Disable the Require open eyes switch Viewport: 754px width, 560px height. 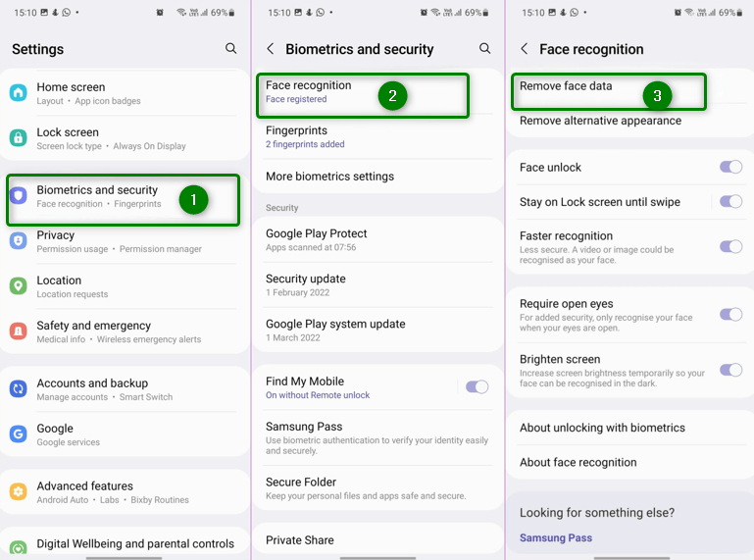pyautogui.click(x=730, y=315)
